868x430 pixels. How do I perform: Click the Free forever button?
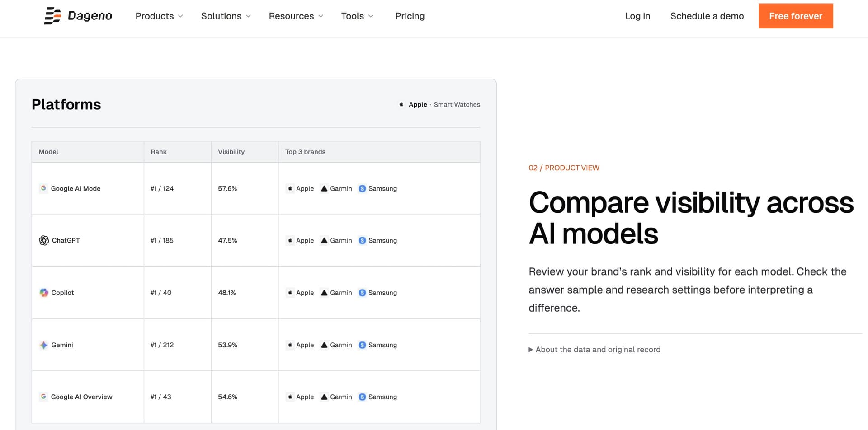pyautogui.click(x=796, y=16)
